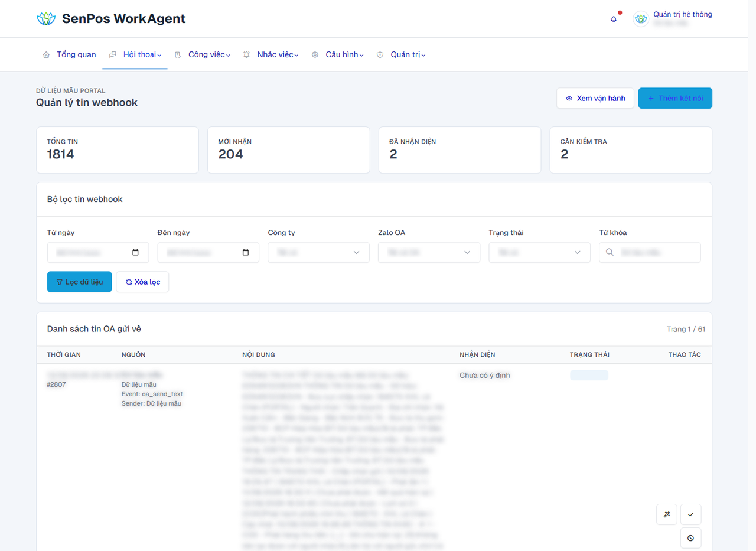Click the ban icon for message #2807
This screenshot has width=756, height=551.
pos(691,538)
